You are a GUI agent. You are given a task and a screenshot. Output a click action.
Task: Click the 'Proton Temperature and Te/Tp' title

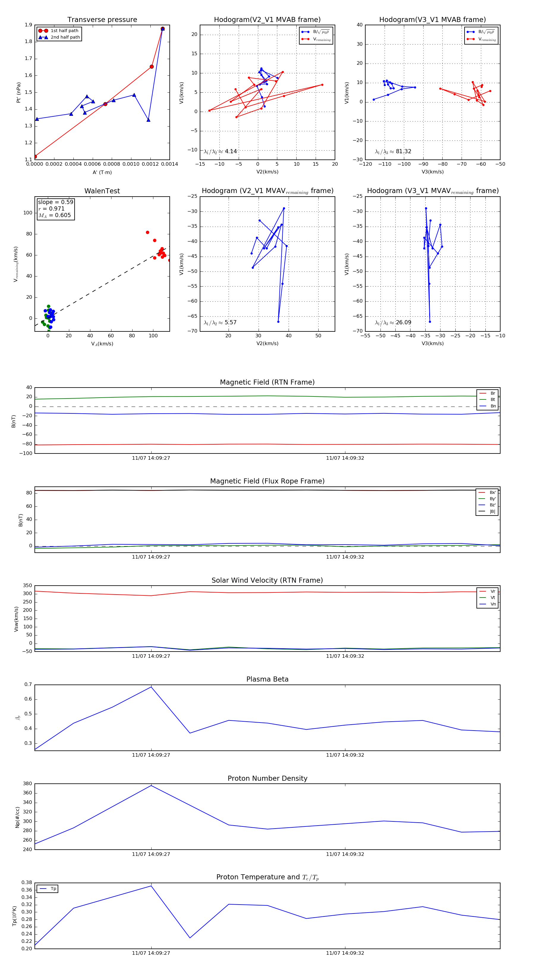267,877
